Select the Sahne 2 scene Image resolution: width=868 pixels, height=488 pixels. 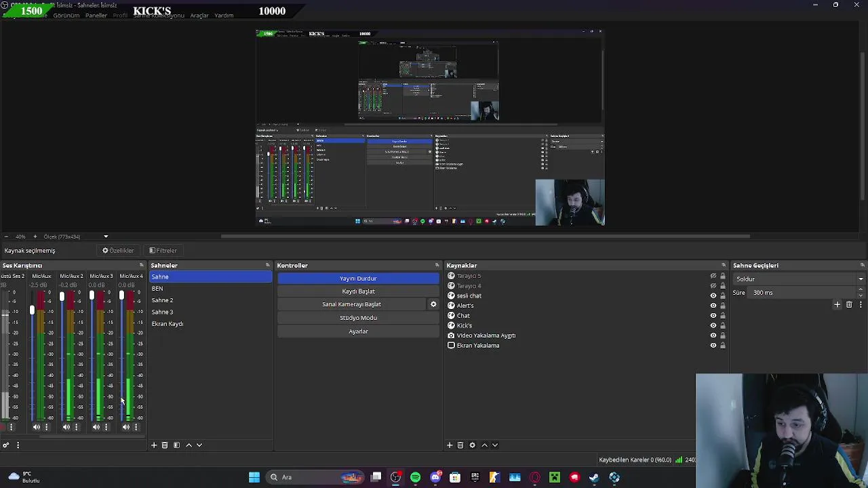210,300
